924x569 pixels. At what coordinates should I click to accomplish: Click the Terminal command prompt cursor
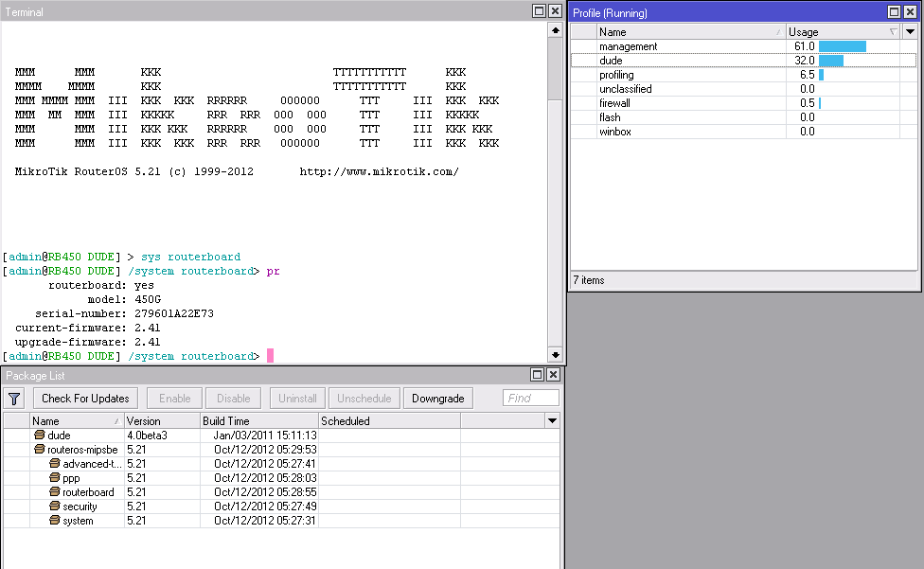pos(271,356)
